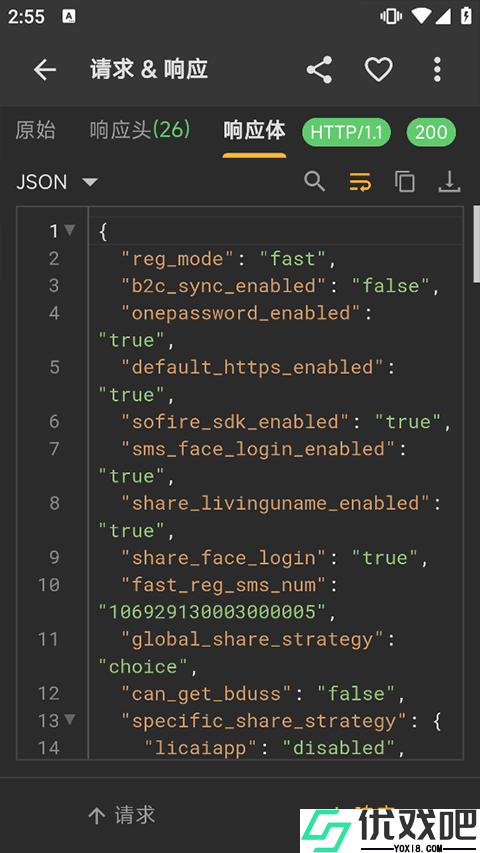Click the "sofire_sdk_enabled" key
Image resolution: width=480 pixels, height=853 pixels.
pos(236,422)
